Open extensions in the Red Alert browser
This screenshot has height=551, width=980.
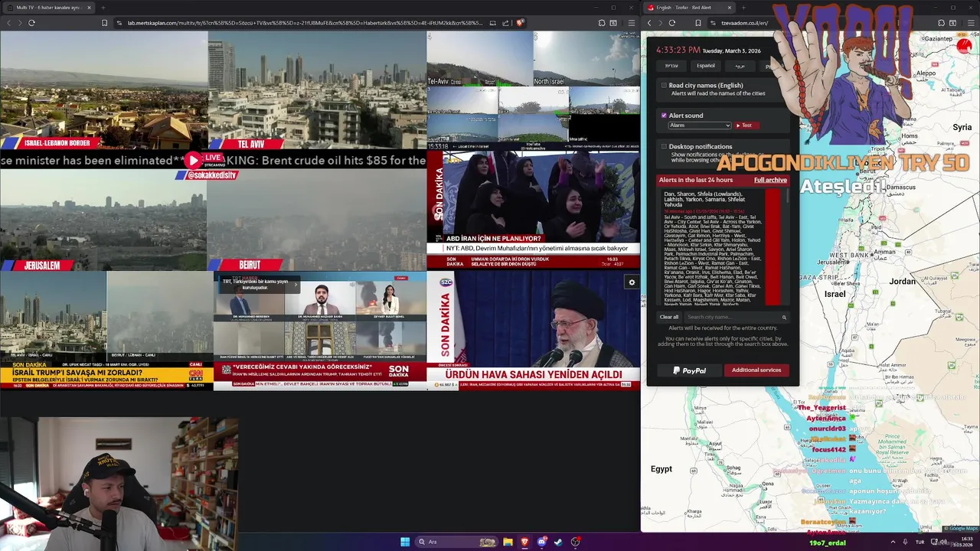click(x=941, y=23)
